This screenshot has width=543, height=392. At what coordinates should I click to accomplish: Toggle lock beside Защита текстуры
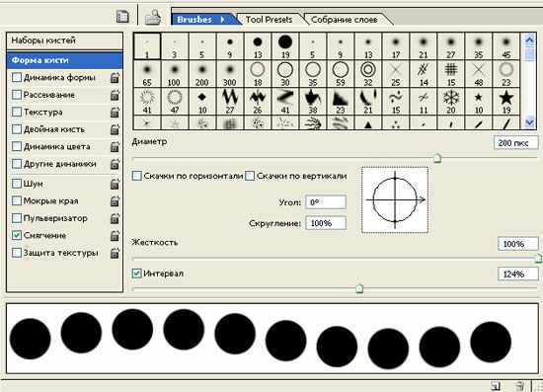pos(115,253)
